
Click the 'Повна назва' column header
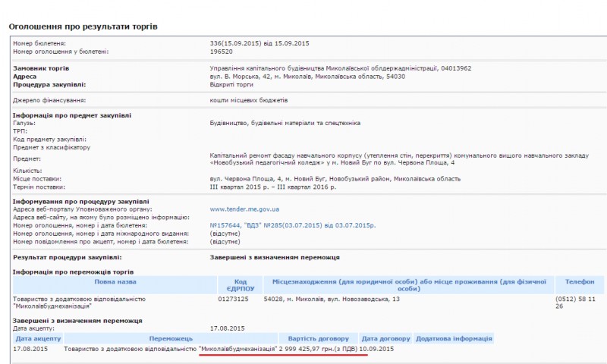point(115,281)
